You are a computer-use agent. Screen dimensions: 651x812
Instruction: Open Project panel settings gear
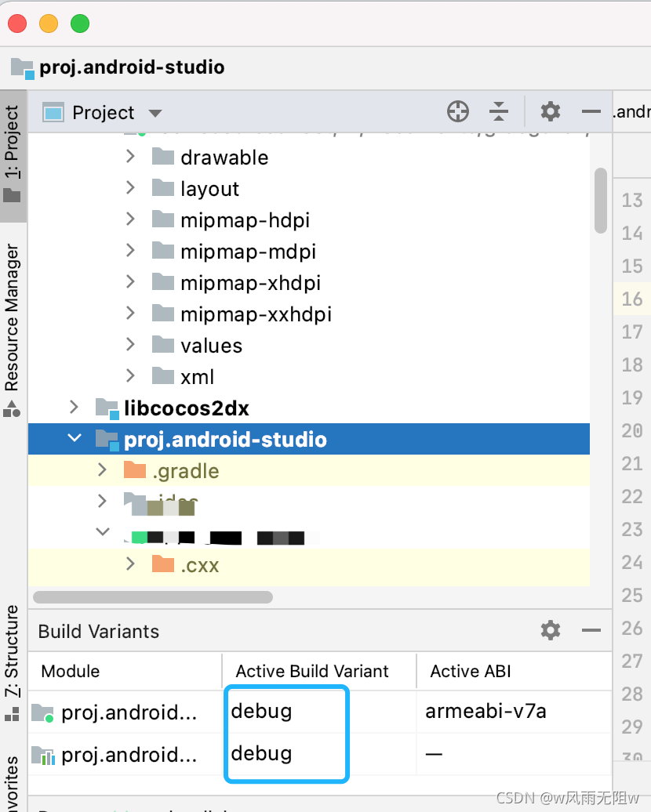click(550, 111)
